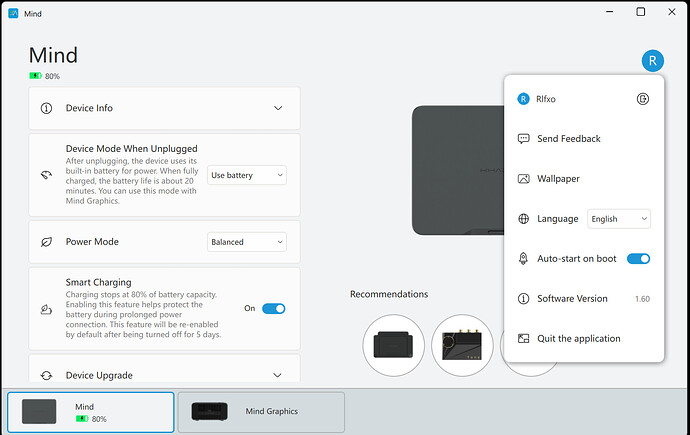The image size is (690, 435).
Task: Open the Use battery dropdown
Action: (x=247, y=175)
